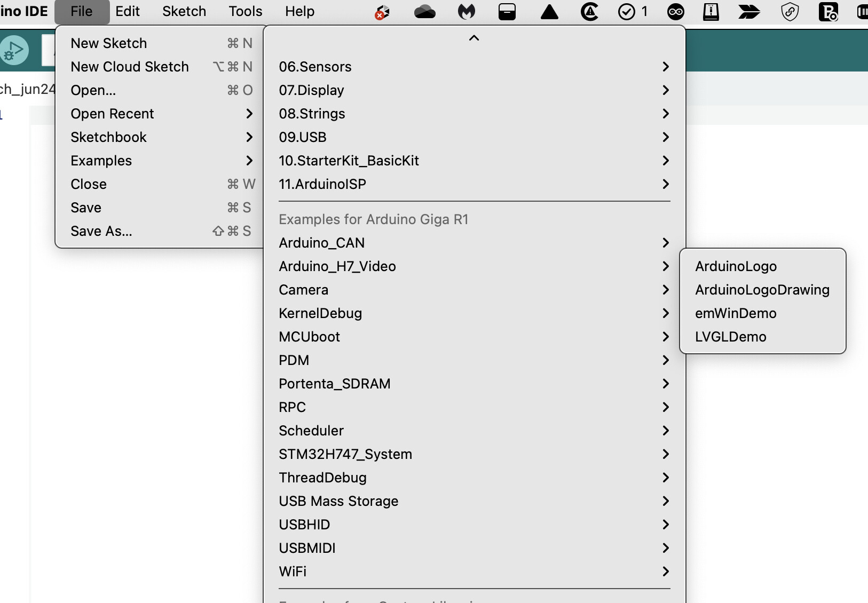Open the Sketch menu
The width and height of the screenshot is (868, 603).
(x=184, y=12)
